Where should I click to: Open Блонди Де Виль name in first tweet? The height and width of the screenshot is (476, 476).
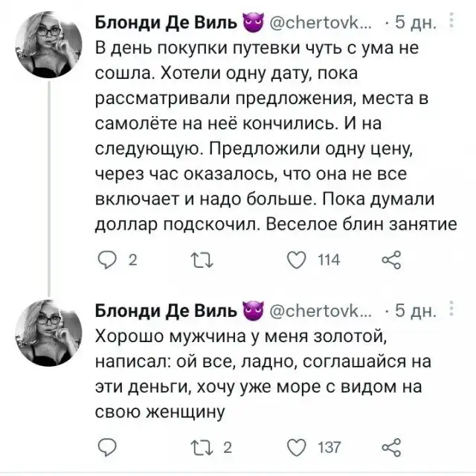click(x=167, y=23)
